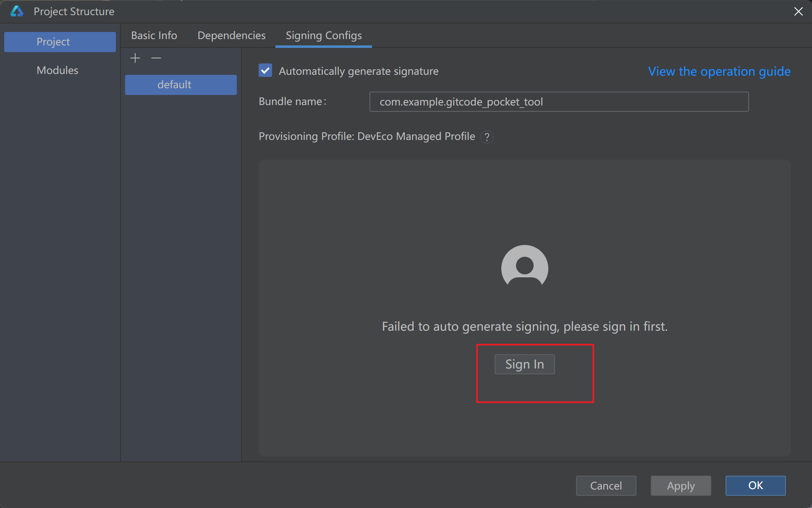Click the minus icon to remove config
This screenshot has width=812, height=508.
point(156,58)
